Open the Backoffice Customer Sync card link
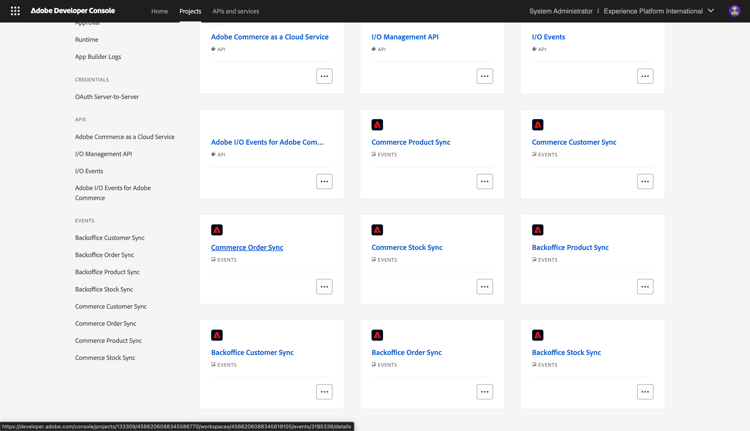750x431 pixels. (252, 353)
